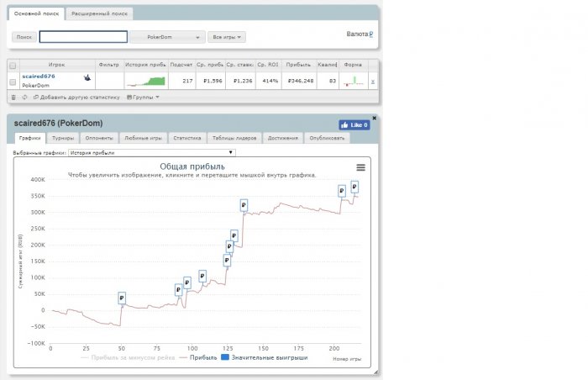Toggle the Прибыль line legend item
Image resolution: width=588 pixels, height=380 pixels.
click(x=197, y=357)
